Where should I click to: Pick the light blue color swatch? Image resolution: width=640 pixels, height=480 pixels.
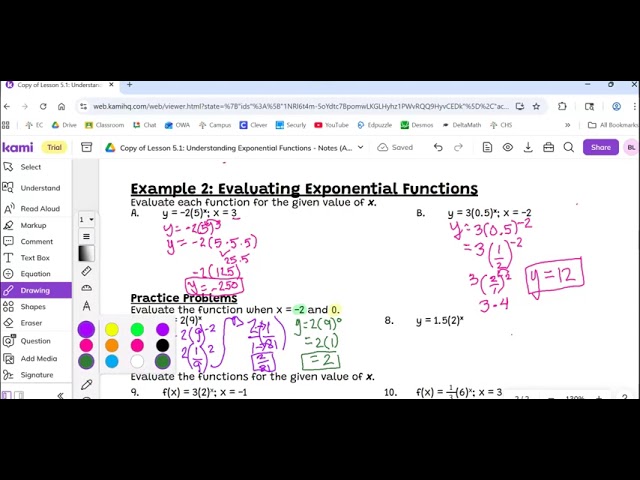tap(112, 361)
